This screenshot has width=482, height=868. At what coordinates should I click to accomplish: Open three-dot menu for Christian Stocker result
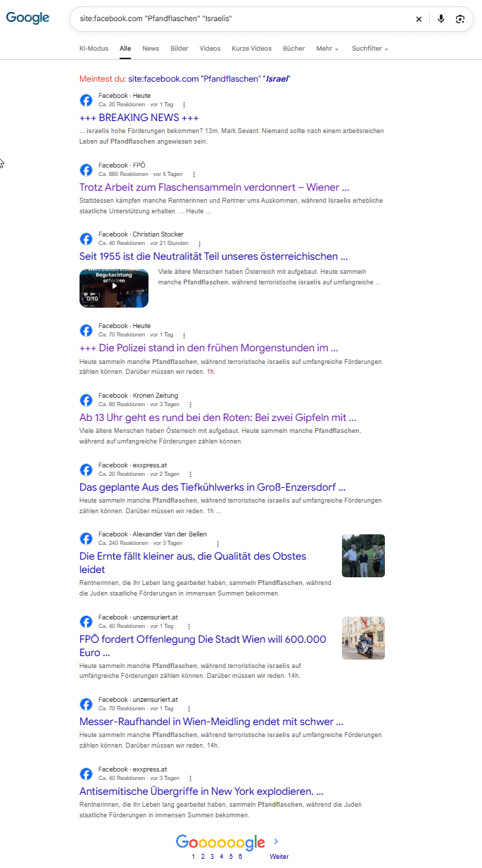199,244
